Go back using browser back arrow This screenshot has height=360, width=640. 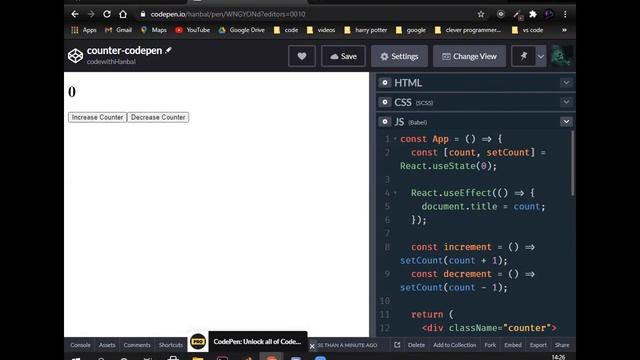point(75,14)
